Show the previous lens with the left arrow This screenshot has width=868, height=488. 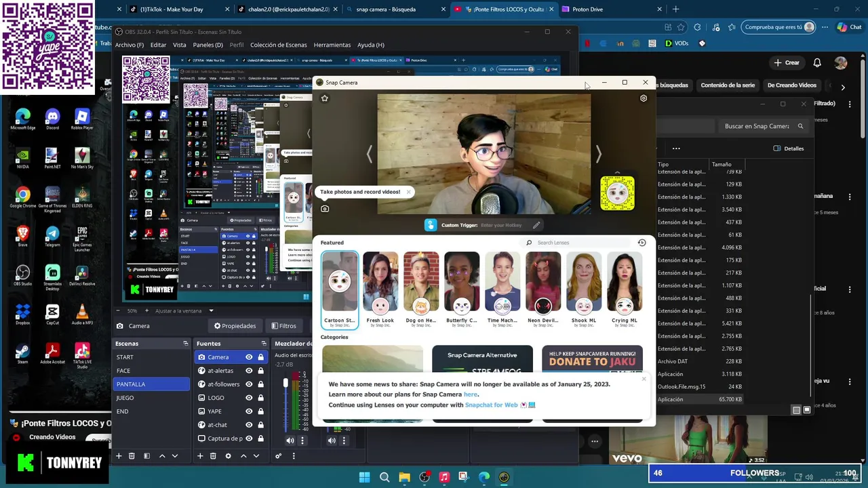coord(370,155)
